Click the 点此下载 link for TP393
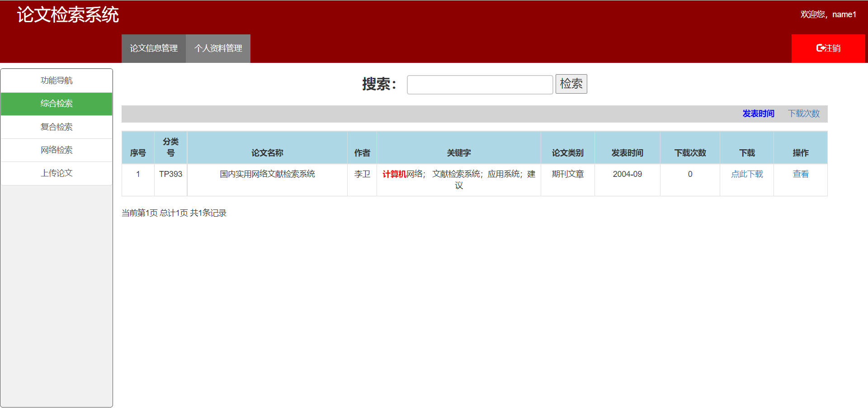Image resolution: width=868 pixels, height=408 pixels. point(747,174)
